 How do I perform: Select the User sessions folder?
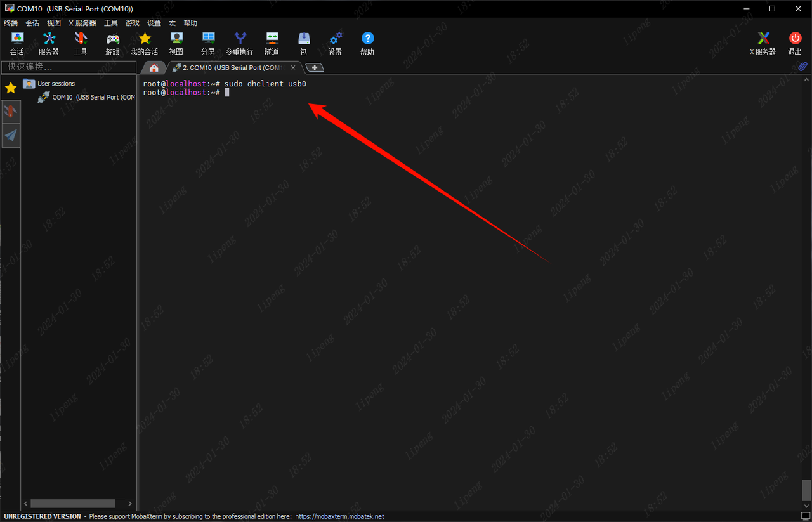point(49,84)
